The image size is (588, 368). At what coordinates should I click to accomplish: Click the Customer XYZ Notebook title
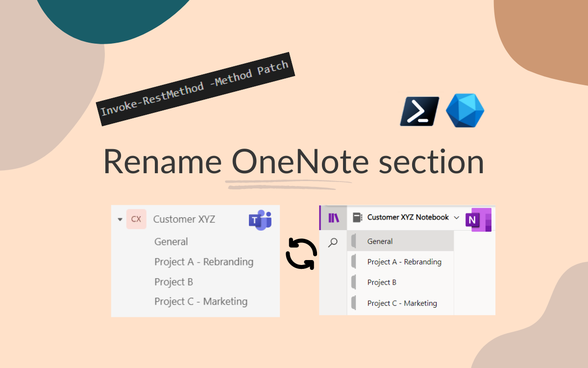point(408,217)
